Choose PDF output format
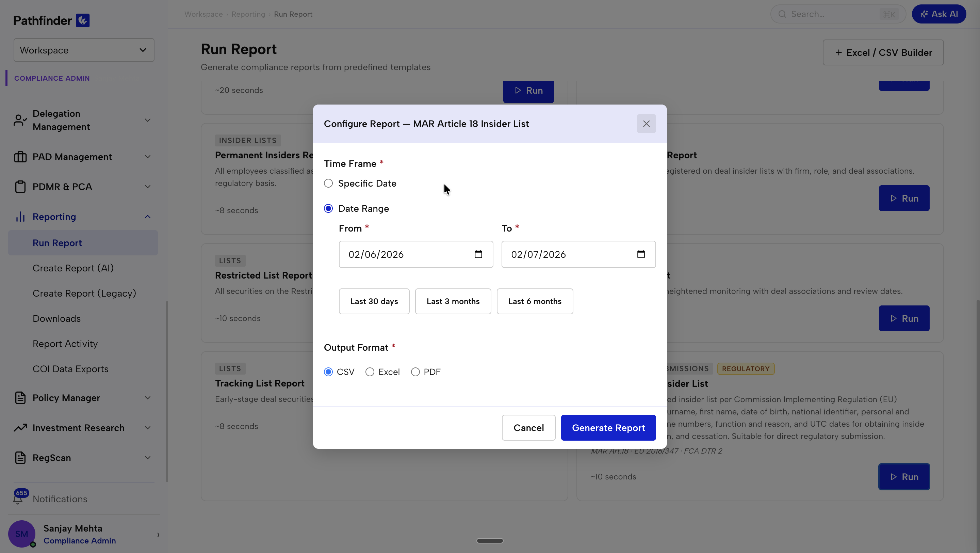 [415, 372]
